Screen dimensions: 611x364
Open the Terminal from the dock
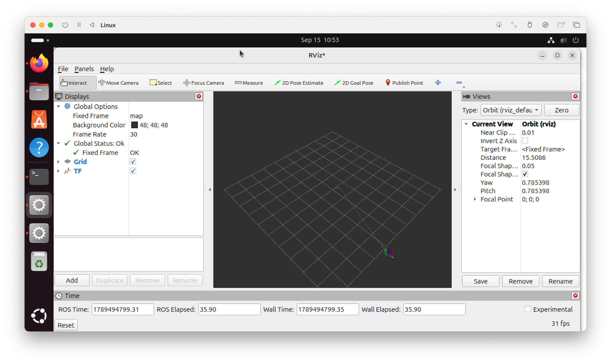pyautogui.click(x=39, y=177)
